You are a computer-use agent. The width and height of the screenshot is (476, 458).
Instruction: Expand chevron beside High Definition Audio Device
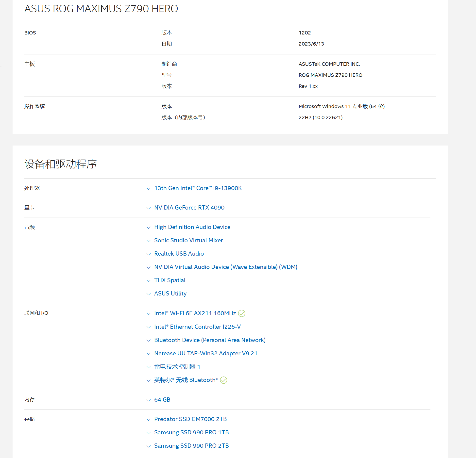tap(148, 228)
